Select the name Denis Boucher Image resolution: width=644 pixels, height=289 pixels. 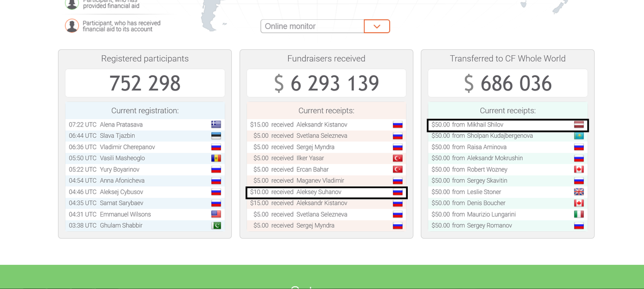tap(486, 203)
